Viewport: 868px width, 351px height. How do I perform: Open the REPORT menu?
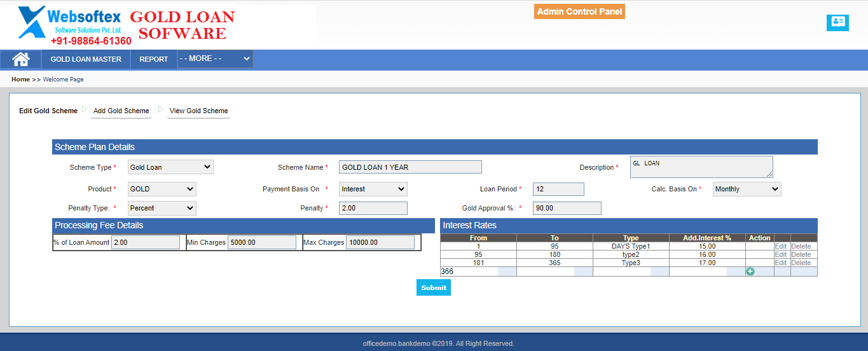(153, 59)
